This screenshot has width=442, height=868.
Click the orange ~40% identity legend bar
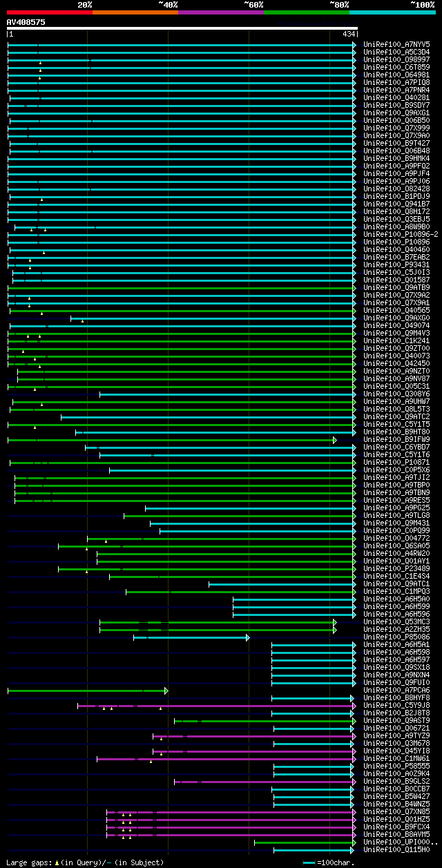click(135, 12)
